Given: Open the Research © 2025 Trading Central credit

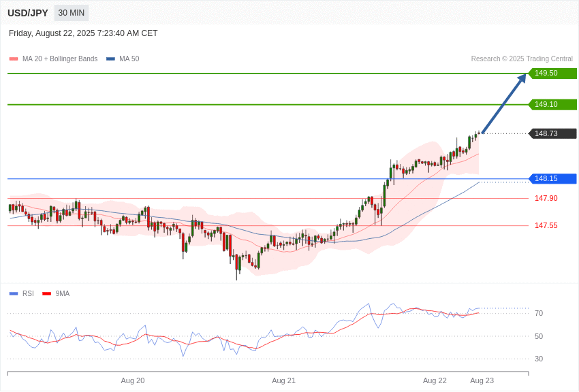Looking at the screenshot, I should click(522, 59).
